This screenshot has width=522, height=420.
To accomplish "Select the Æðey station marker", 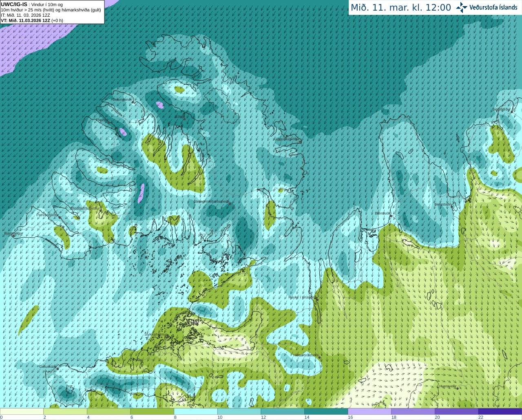I will tap(184, 119).
